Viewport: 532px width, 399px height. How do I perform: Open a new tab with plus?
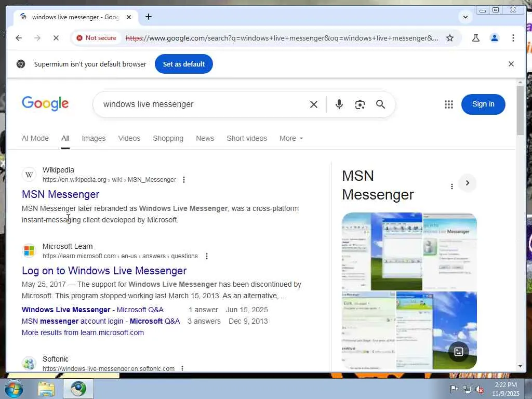pyautogui.click(x=148, y=17)
